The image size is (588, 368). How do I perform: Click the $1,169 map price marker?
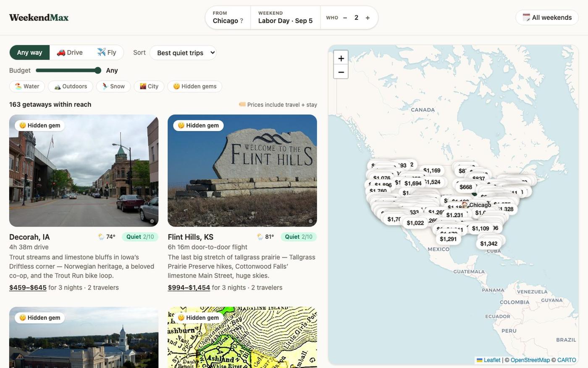[x=432, y=170]
